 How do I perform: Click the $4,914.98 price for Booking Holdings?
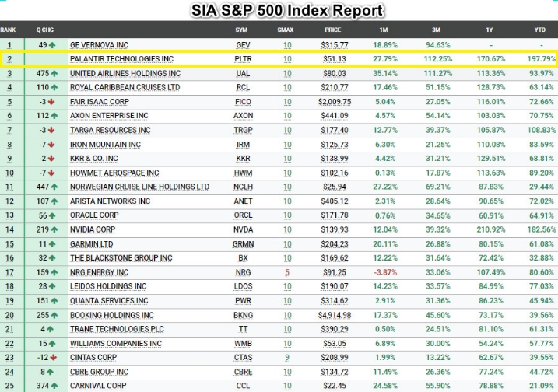click(x=334, y=315)
